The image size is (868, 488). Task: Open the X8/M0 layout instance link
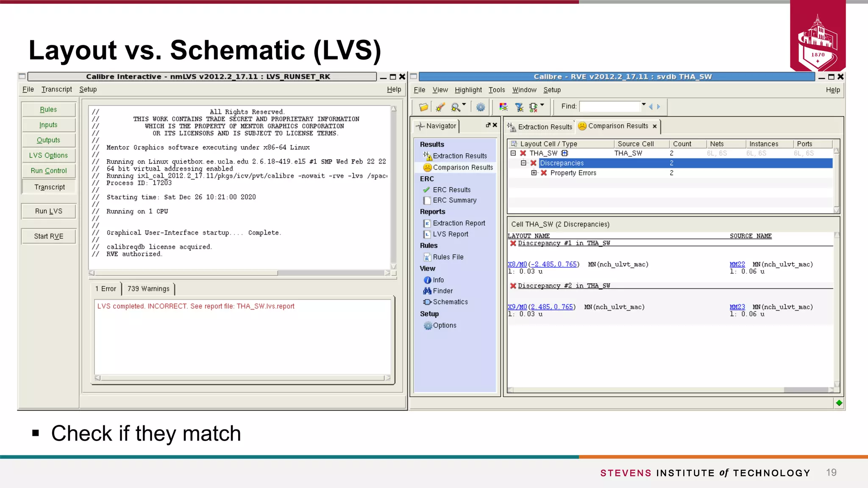tap(517, 264)
